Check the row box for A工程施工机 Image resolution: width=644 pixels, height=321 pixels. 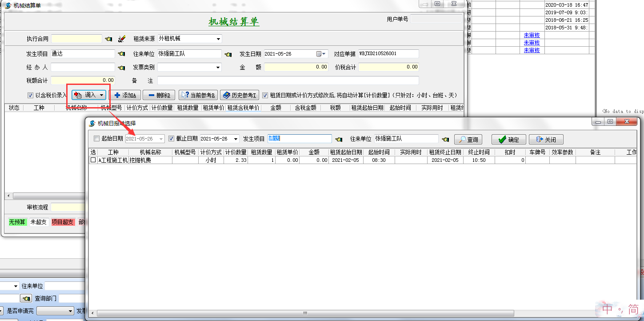point(93,160)
